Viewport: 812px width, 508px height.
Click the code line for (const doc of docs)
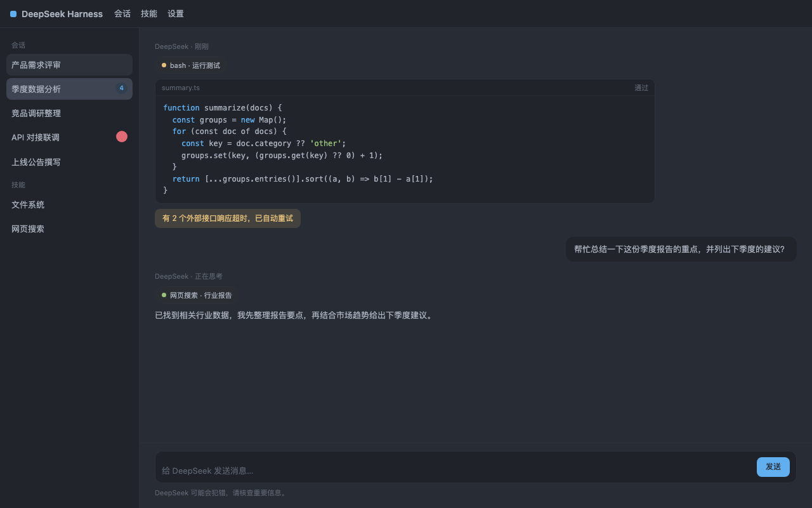coord(230,131)
